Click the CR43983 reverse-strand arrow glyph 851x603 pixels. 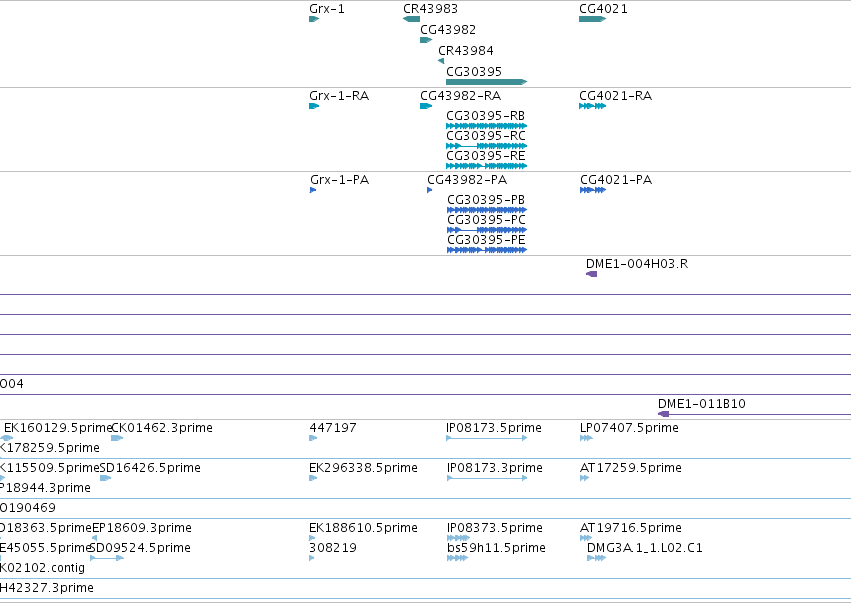click(x=411, y=19)
